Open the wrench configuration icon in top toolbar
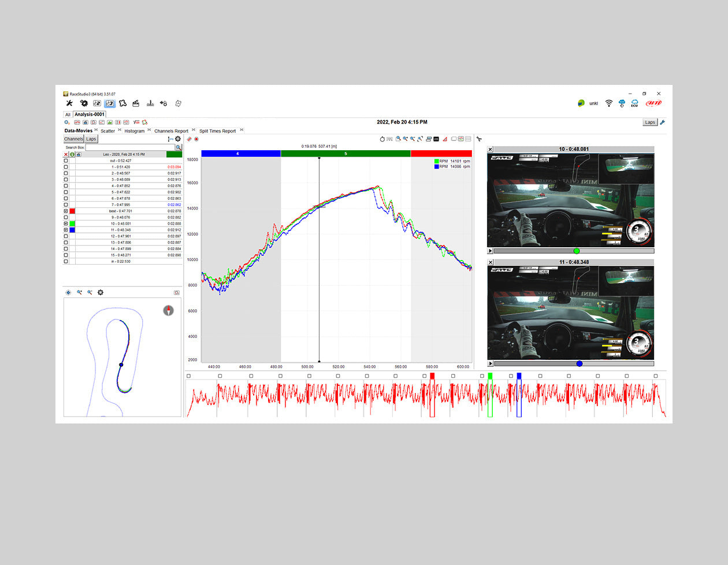The width and height of the screenshot is (728, 565). [x=69, y=103]
